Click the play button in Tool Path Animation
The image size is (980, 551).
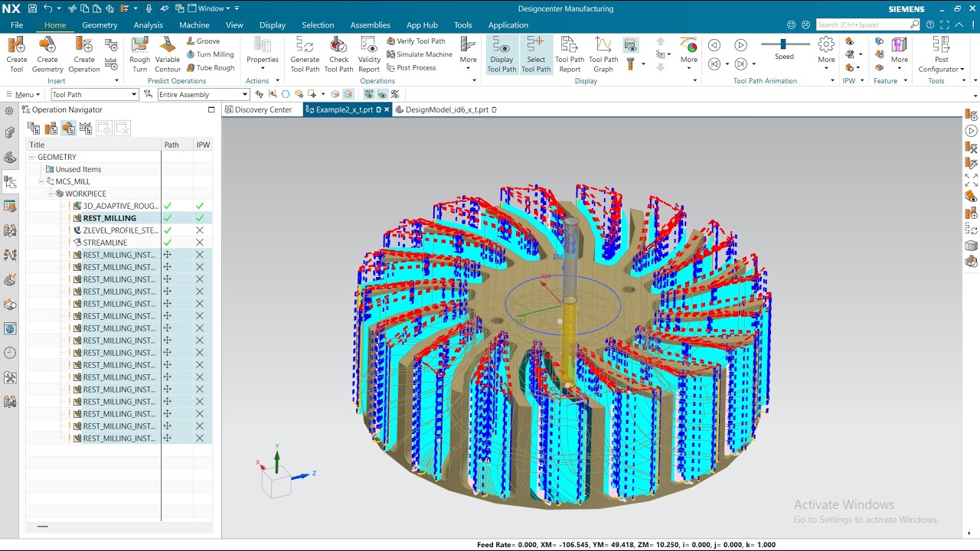740,45
